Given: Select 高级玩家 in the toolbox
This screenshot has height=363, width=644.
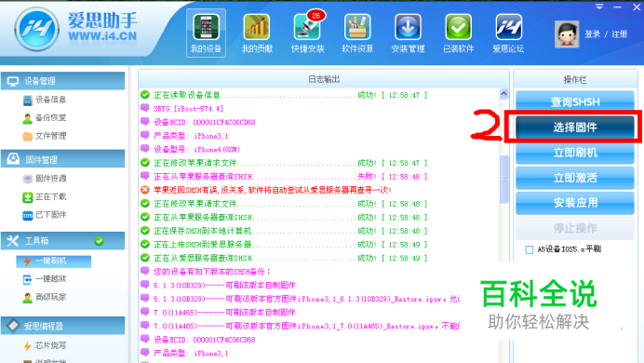Looking at the screenshot, I should tap(45, 297).
